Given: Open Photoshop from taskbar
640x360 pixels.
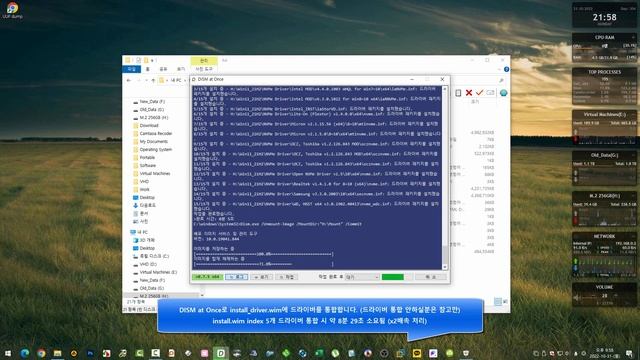Looking at the screenshot, I should coord(90,353).
